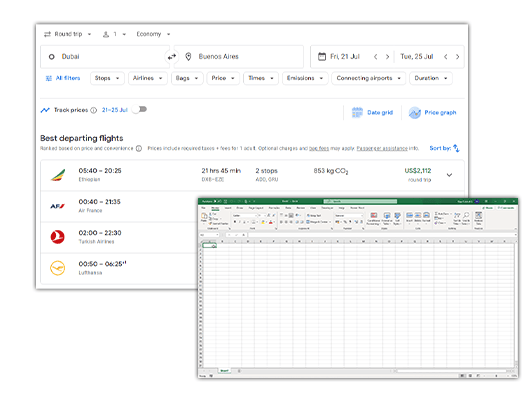Open the Excel File tab

tap(203, 208)
